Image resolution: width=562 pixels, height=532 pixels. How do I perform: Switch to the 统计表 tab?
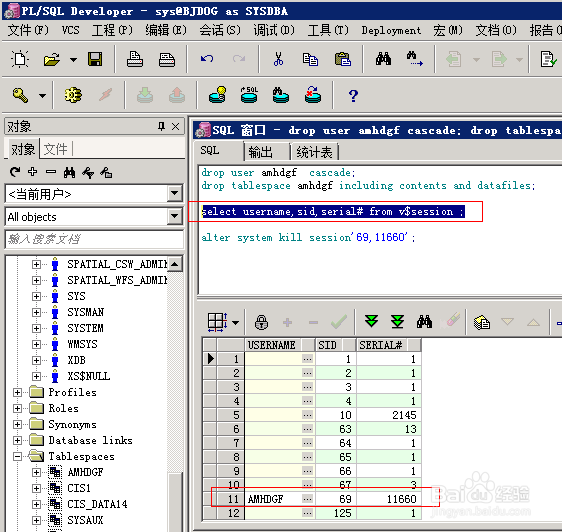(314, 152)
